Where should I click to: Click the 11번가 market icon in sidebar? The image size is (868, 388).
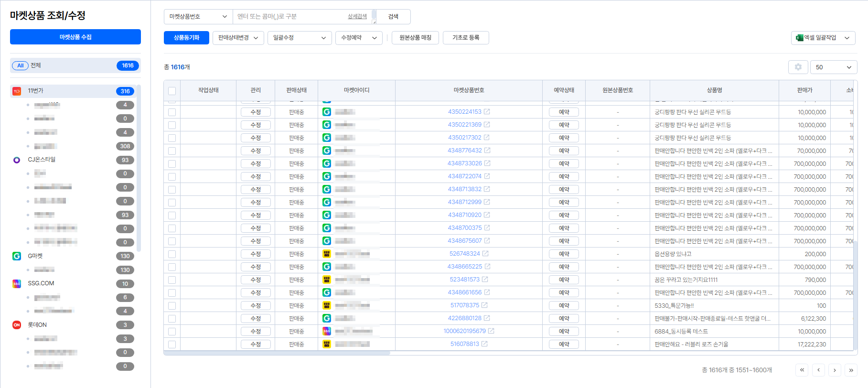[x=17, y=91]
